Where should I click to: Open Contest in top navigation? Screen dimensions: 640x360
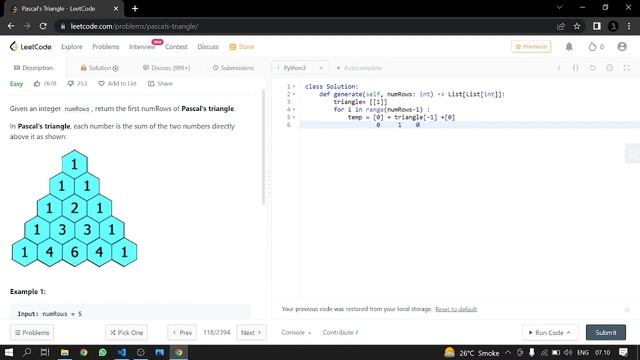(x=176, y=47)
